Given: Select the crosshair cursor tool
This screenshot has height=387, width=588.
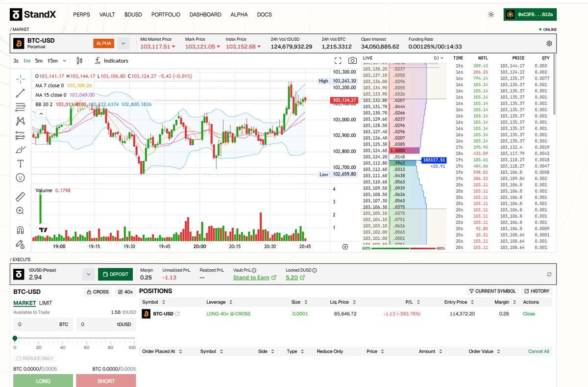Looking at the screenshot, I should [20, 78].
